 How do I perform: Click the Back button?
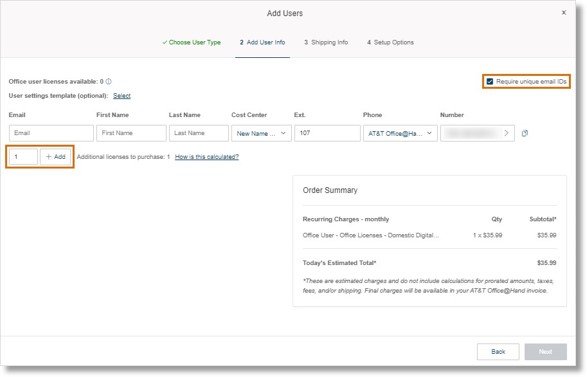[498, 352]
